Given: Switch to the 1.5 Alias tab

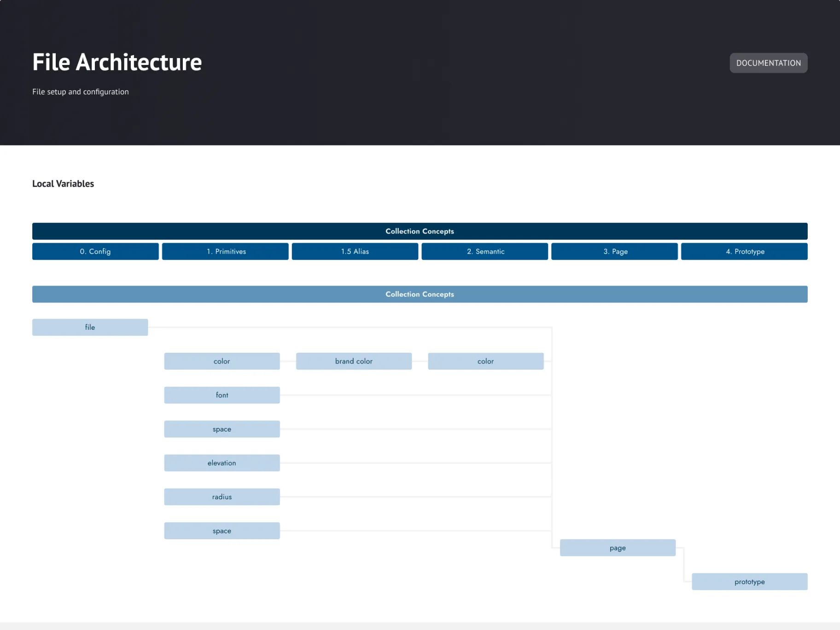Looking at the screenshot, I should [x=355, y=251].
